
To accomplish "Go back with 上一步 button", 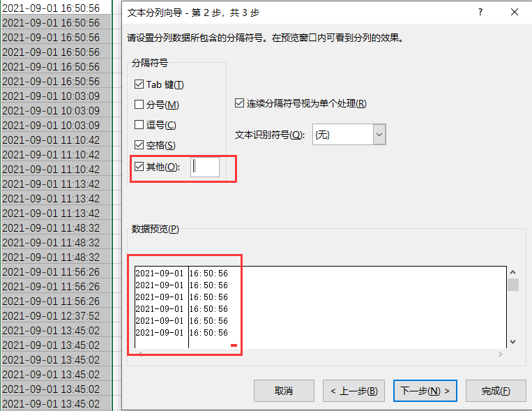I will pyautogui.click(x=354, y=391).
